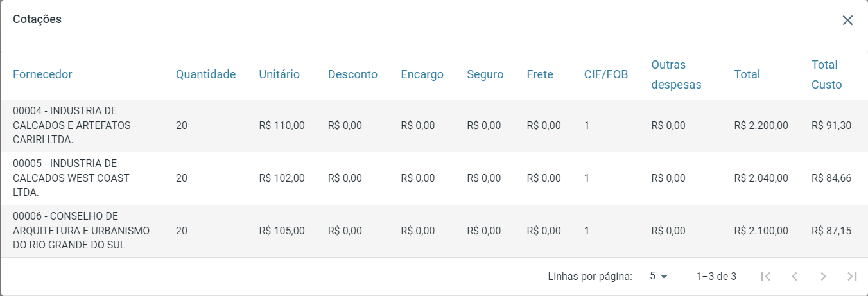Sort by Total column header
Screen dimensions: 868x296
pyautogui.click(x=747, y=74)
